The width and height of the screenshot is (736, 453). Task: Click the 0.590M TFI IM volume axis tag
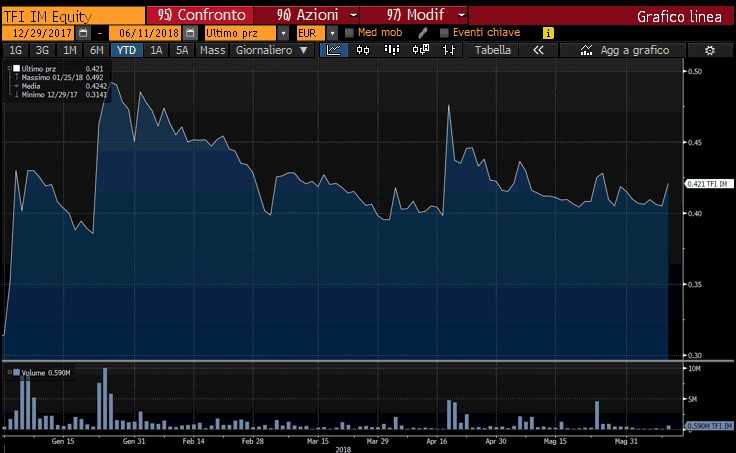[709, 426]
